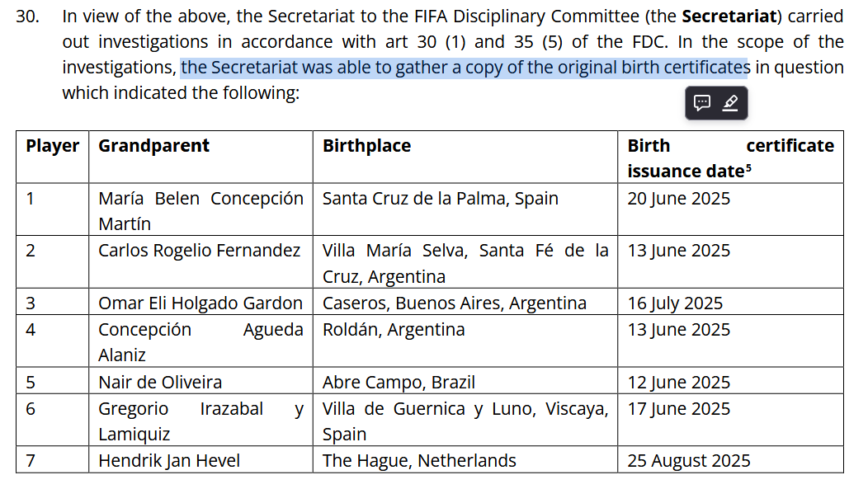Click the cell Abre Campo, Brazil
Image resolution: width=868 pixels, height=489 pixels.
click(465, 382)
